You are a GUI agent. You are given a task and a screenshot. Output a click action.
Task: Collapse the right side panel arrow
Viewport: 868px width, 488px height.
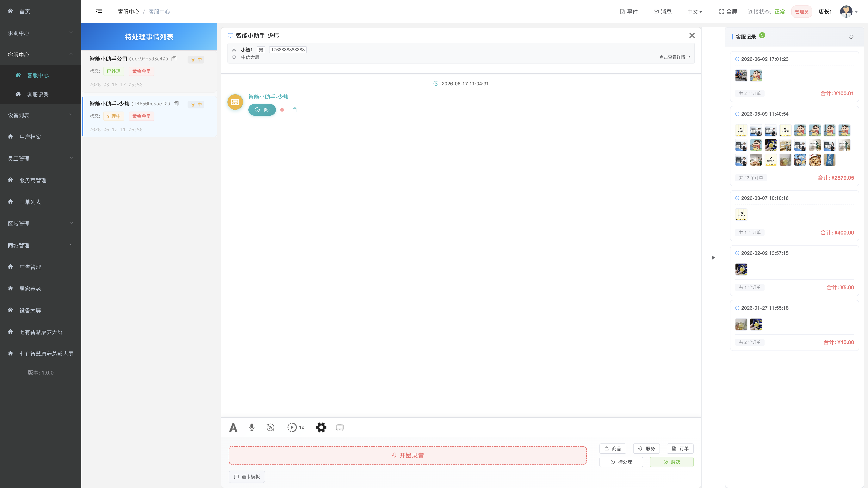(713, 258)
